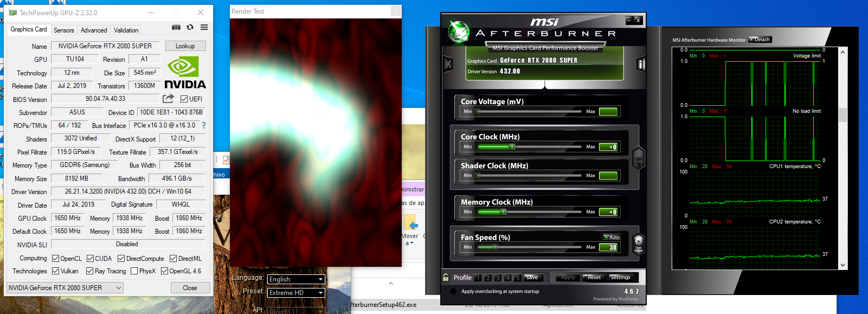
Task: Click the BIOS Version 90.04.7A.40.33 field
Action: (105, 99)
